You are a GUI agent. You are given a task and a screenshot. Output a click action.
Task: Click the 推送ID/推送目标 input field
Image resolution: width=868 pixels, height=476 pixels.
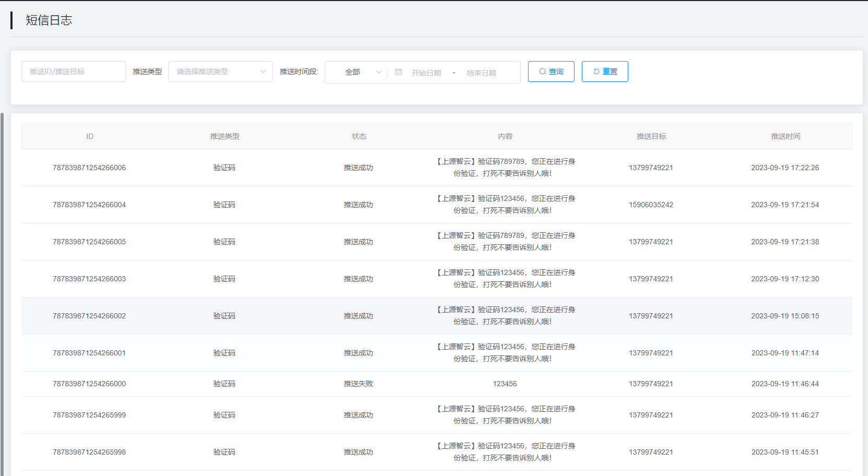coord(74,72)
